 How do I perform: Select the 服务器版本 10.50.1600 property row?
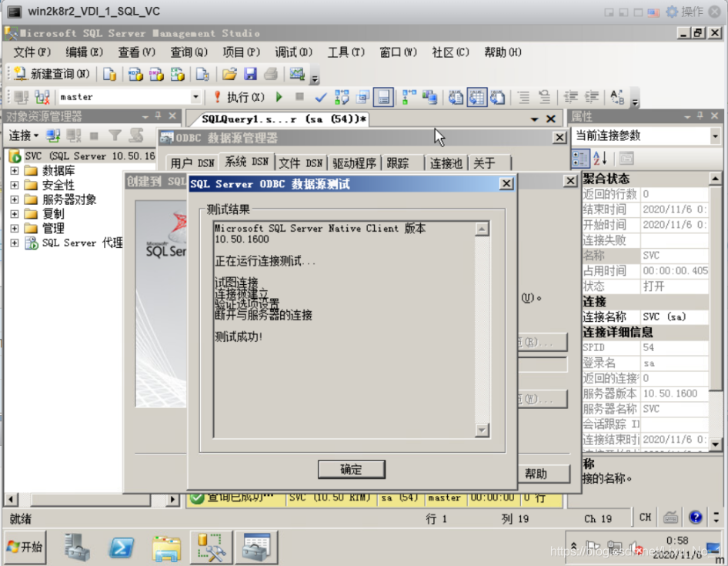[646, 394]
